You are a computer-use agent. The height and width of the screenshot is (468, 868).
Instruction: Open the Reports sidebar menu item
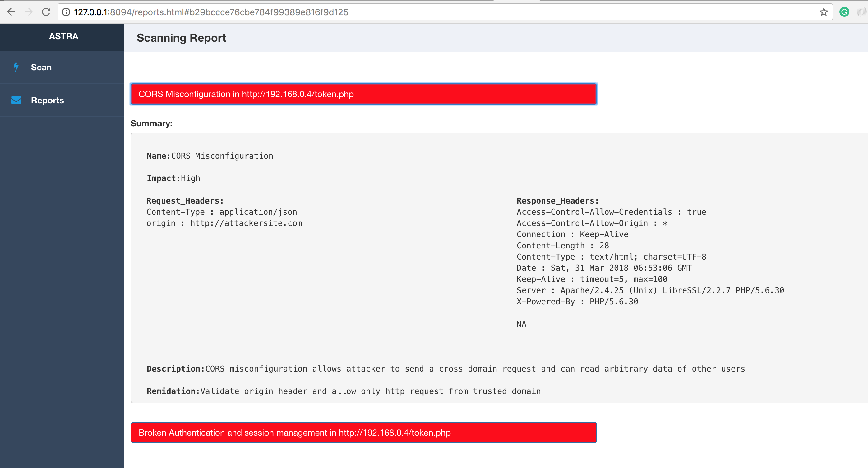coord(47,100)
